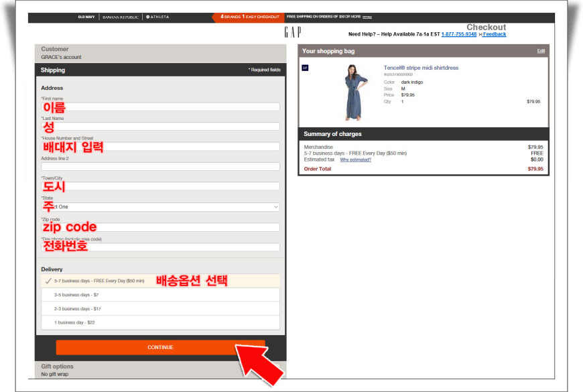Focus the House Number and Street field
This screenshot has width=583, height=392.
[x=160, y=147]
